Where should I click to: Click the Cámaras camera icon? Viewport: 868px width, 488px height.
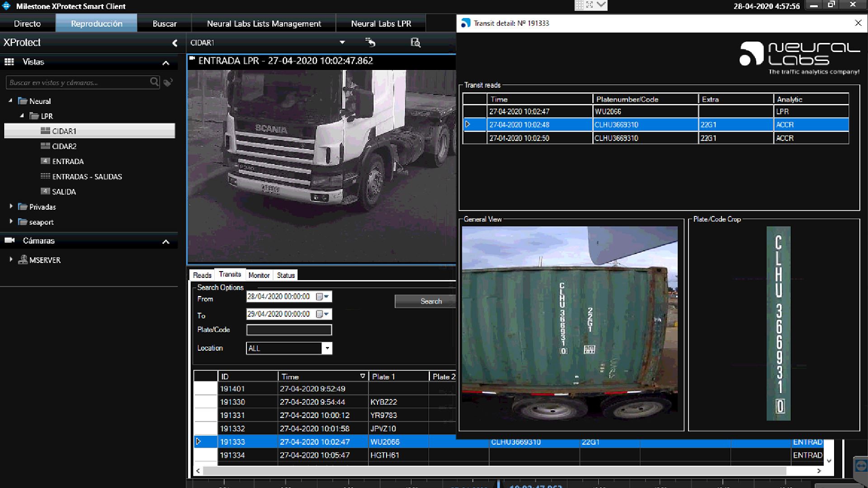[x=9, y=240]
